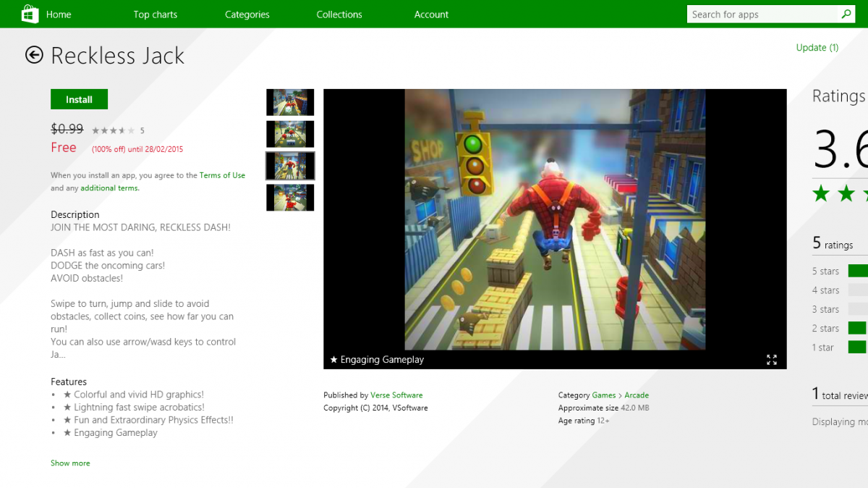
Task: Click the 4 stars rating row
Action: [x=839, y=290]
